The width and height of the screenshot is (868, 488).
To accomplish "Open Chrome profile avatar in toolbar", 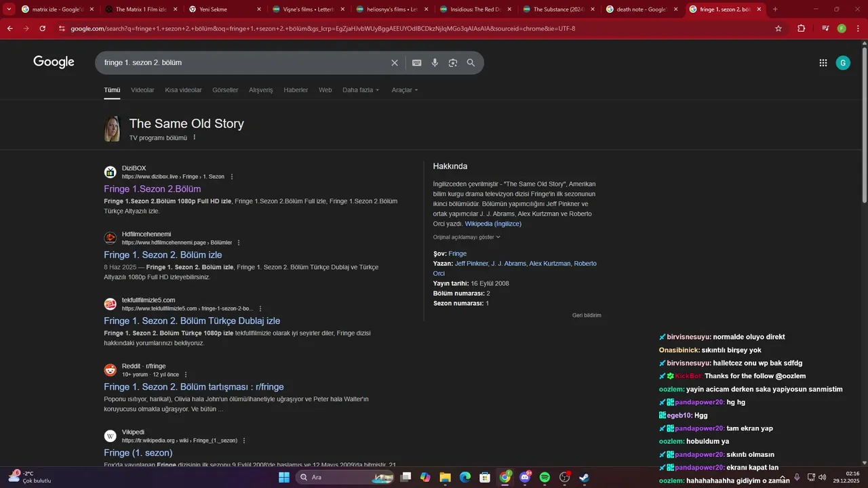I will click(x=842, y=28).
